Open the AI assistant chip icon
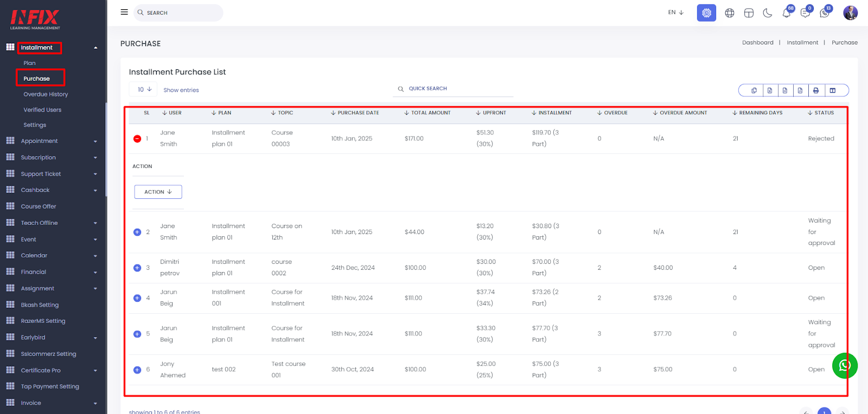 point(706,12)
